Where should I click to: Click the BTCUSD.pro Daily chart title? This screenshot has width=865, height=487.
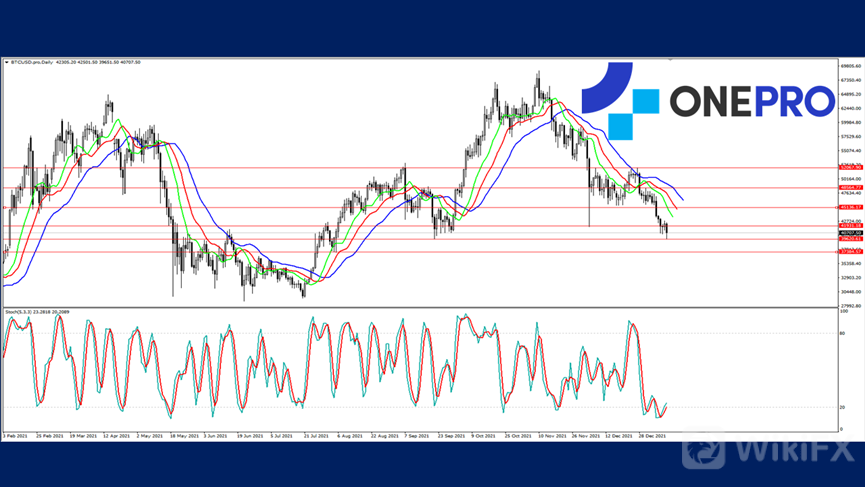point(32,62)
